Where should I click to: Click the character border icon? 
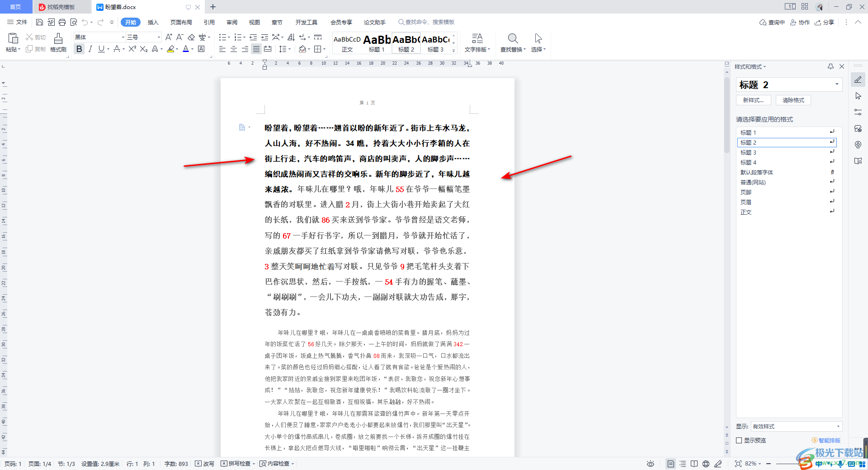(202, 49)
